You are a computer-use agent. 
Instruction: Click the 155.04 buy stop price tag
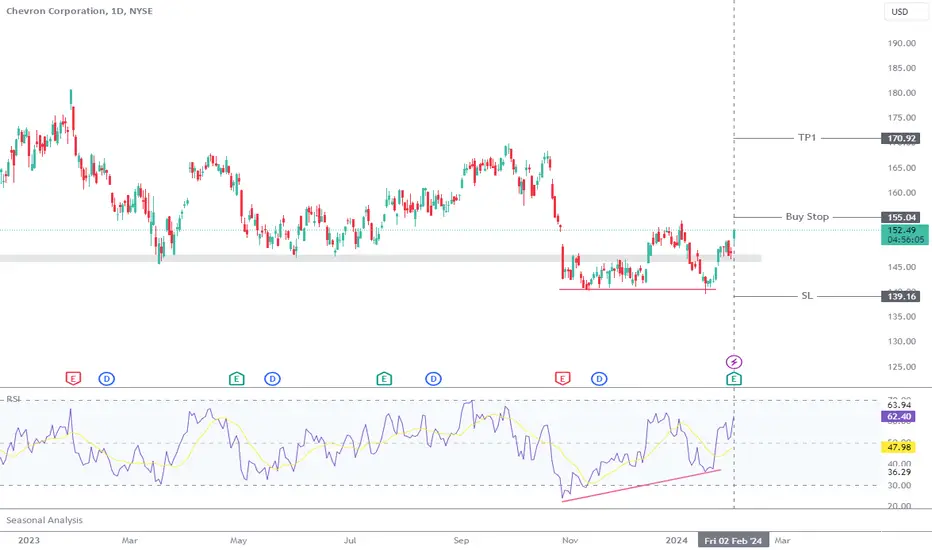point(900,218)
